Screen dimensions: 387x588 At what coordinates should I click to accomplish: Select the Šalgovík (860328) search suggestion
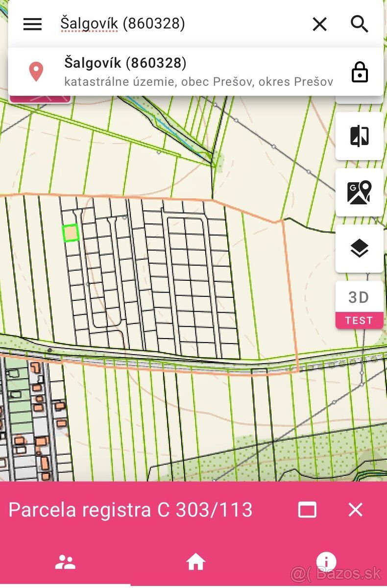pyautogui.click(x=196, y=72)
